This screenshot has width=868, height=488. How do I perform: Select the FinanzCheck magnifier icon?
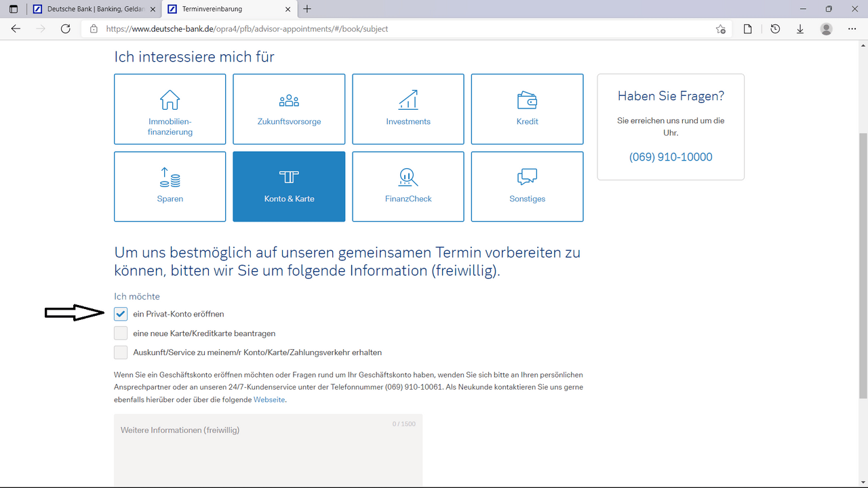[408, 178]
